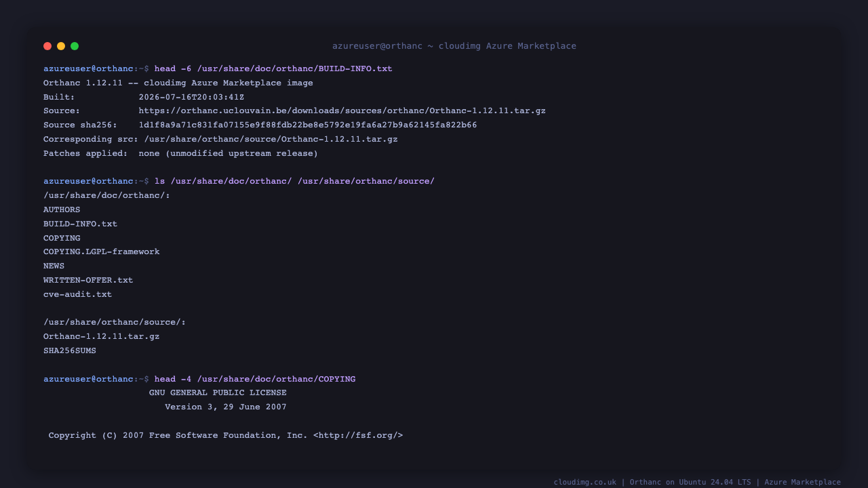
Task: Click the 'Version 3, 29 June 2007' line
Action: 226,407
